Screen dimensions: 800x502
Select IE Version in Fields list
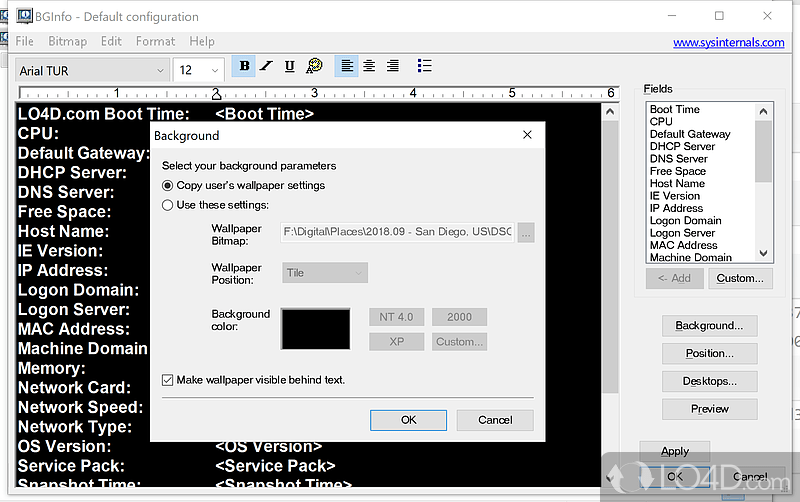coord(674,196)
